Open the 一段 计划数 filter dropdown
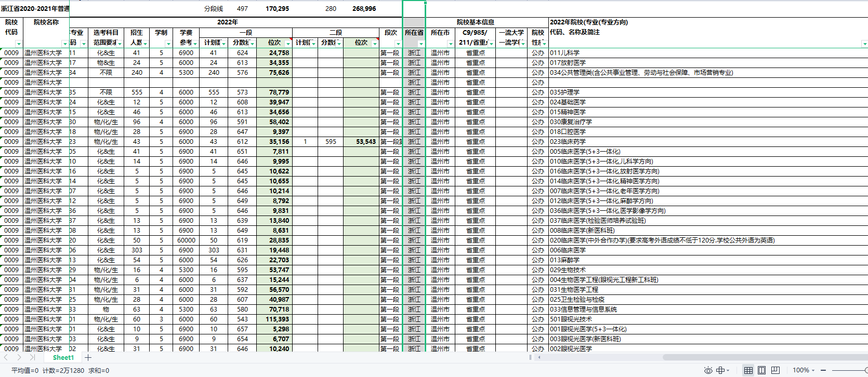The width and height of the screenshot is (868, 377). 224,44
